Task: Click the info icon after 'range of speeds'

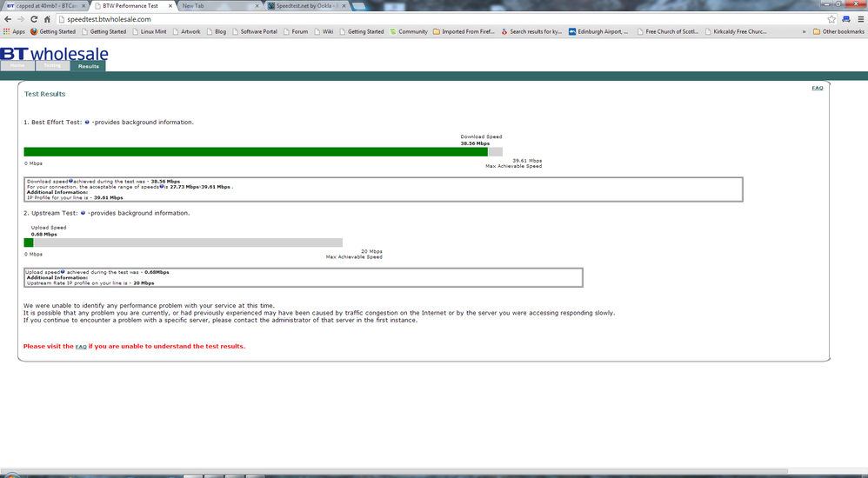Action: tap(162, 187)
